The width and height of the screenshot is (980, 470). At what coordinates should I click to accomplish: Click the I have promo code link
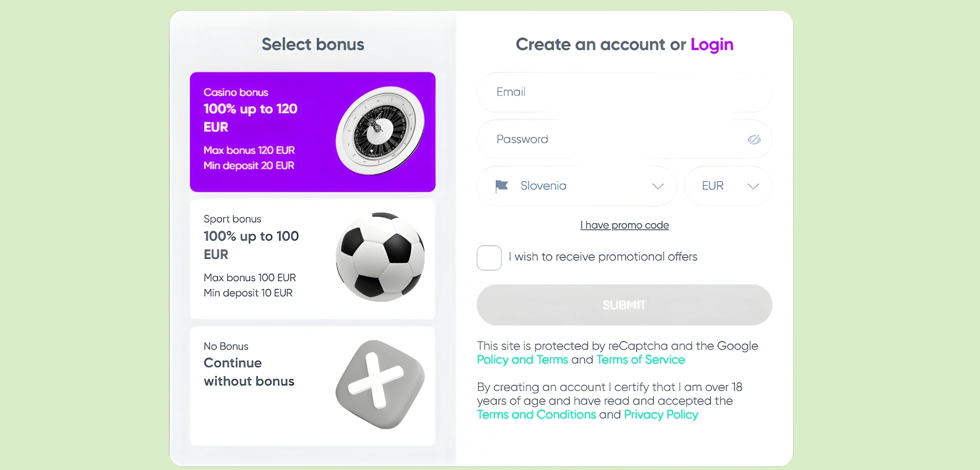(x=624, y=225)
